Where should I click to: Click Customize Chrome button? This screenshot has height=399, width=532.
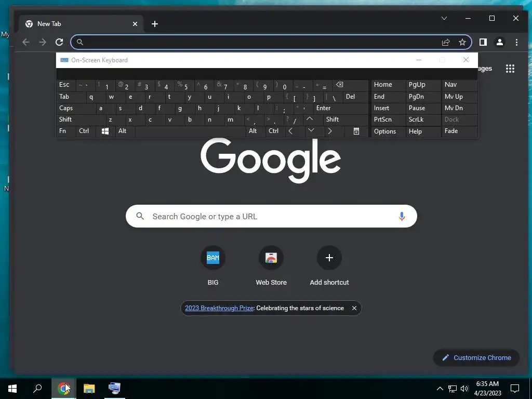tap(476, 357)
